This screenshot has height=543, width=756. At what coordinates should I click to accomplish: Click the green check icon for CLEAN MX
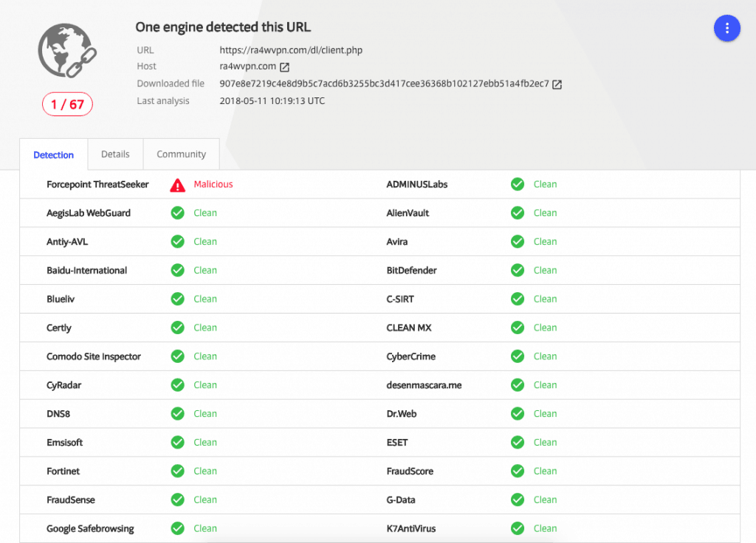pyautogui.click(x=518, y=328)
